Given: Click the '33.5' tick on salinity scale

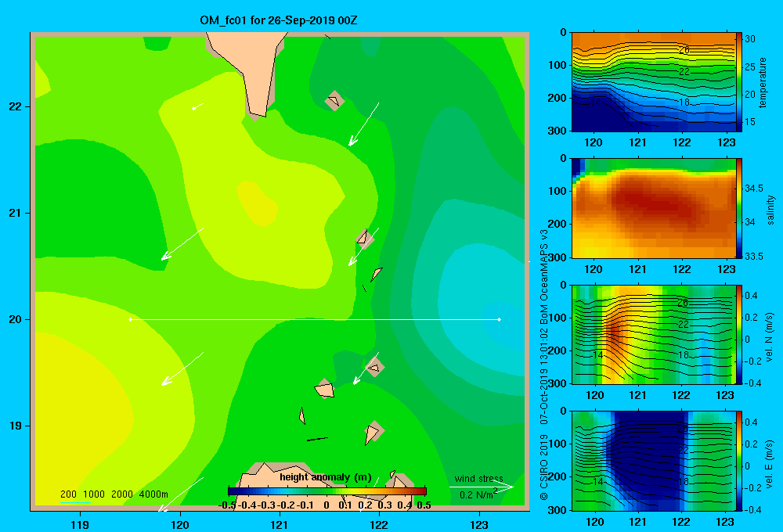Looking at the screenshot, I should coord(754,256).
